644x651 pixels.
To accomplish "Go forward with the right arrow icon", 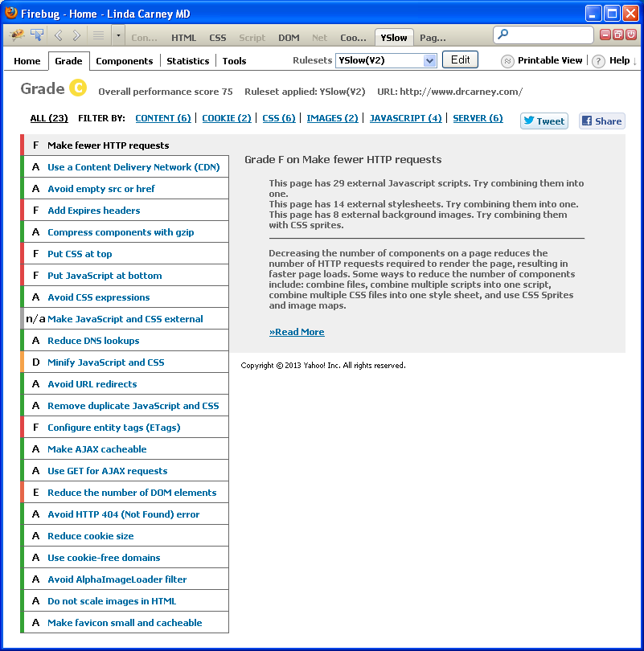I will click(76, 35).
